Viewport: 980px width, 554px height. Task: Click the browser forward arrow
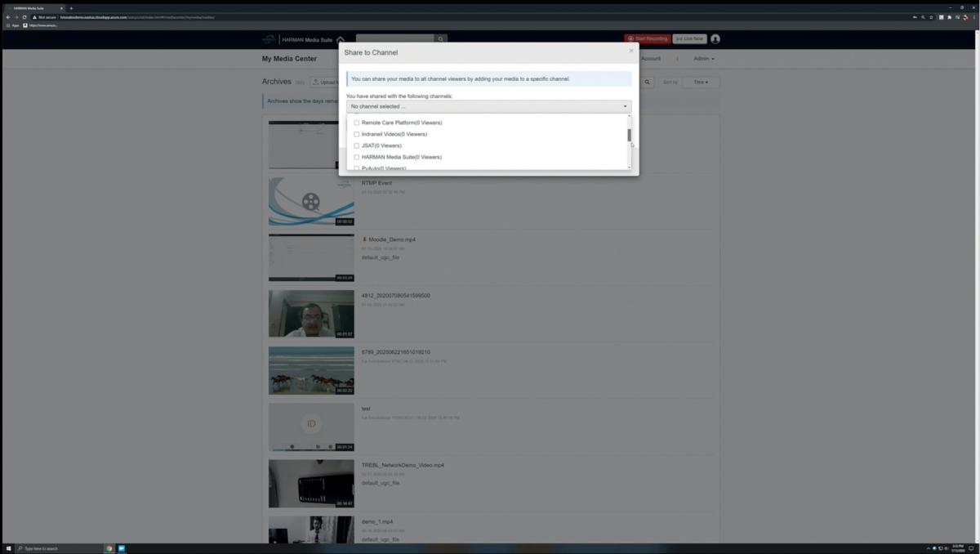pos(16,17)
